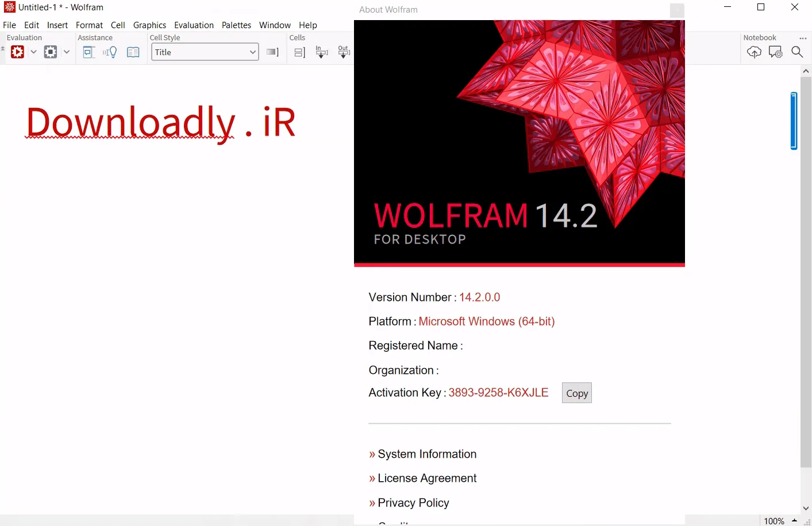Open the Palettes menu
Screen dimensions: 812x526
click(237, 25)
